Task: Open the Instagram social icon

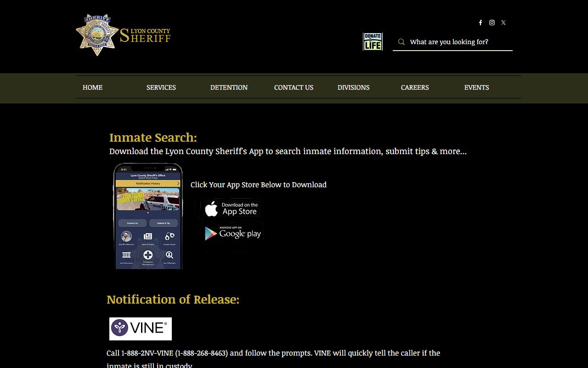Action: [x=492, y=23]
